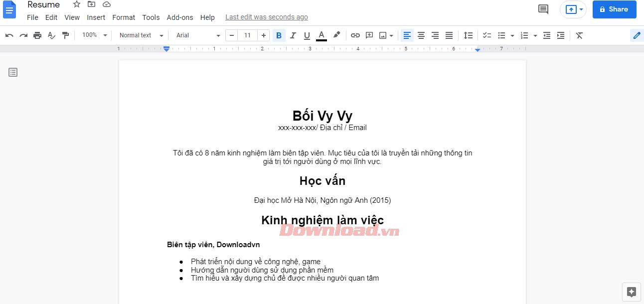The image size is (644, 304).
Task: Select the paint format tool
Action: pos(65,35)
